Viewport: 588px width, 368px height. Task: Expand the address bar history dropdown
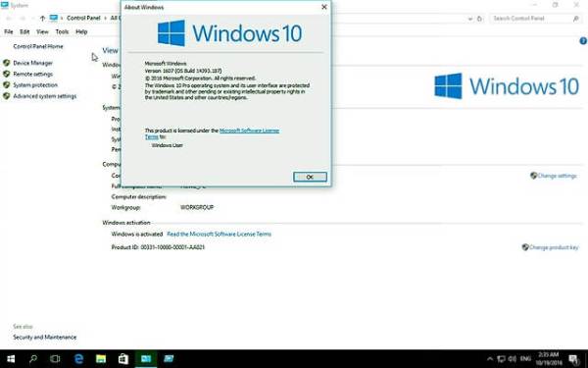tap(470, 19)
